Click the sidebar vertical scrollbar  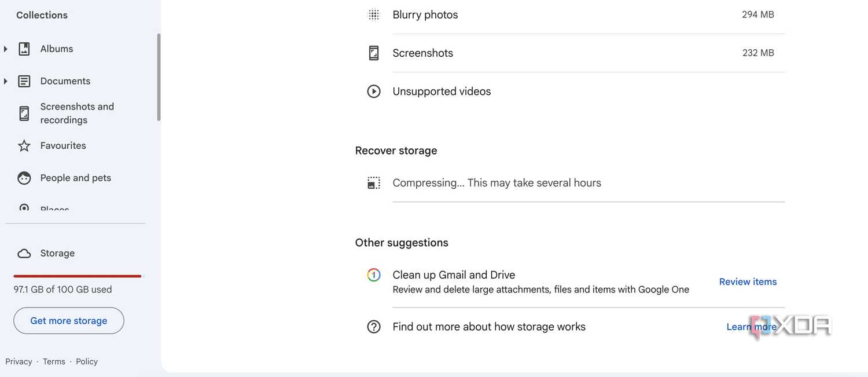159,77
